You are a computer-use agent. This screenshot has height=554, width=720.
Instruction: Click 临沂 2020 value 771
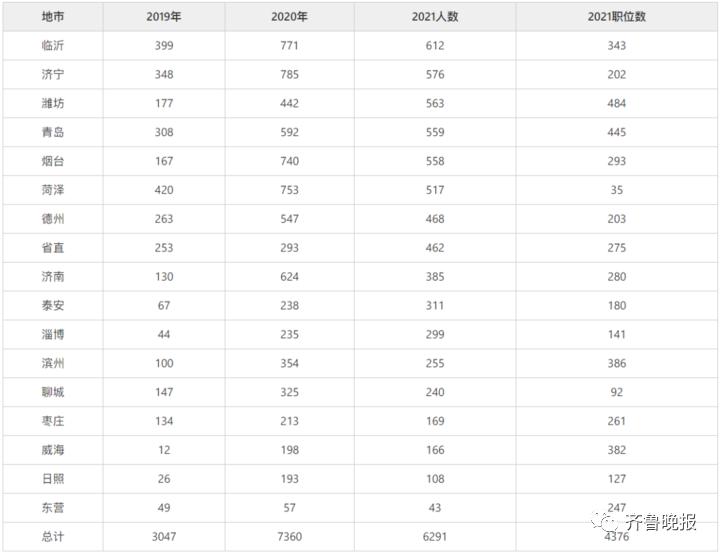pyautogui.click(x=289, y=45)
